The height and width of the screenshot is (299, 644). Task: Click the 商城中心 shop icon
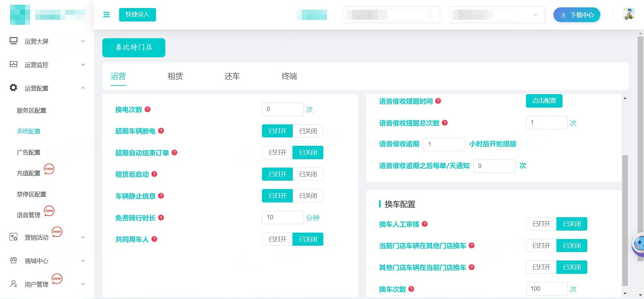pyautogui.click(x=13, y=260)
